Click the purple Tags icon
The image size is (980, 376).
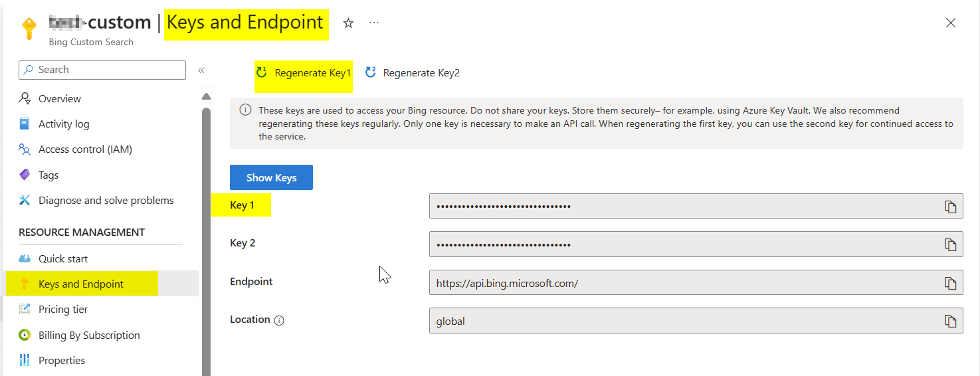[x=25, y=175]
